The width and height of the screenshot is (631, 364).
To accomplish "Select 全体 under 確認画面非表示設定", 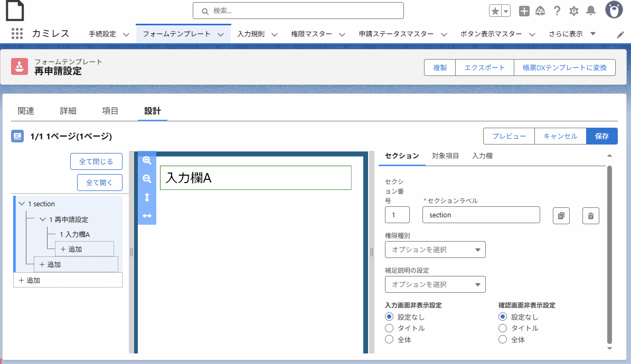I will point(503,339).
